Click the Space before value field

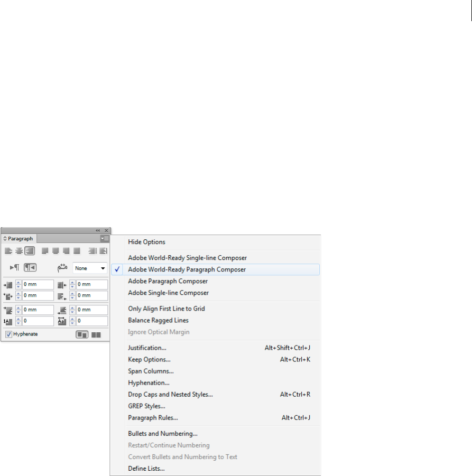pyautogui.click(x=38, y=310)
